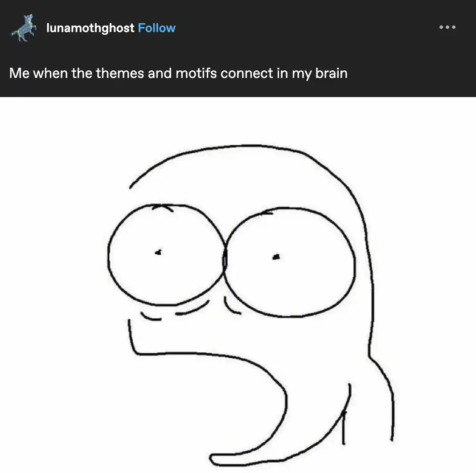The width and height of the screenshot is (476, 473).
Task: Click the post caption text
Action: click(178, 73)
